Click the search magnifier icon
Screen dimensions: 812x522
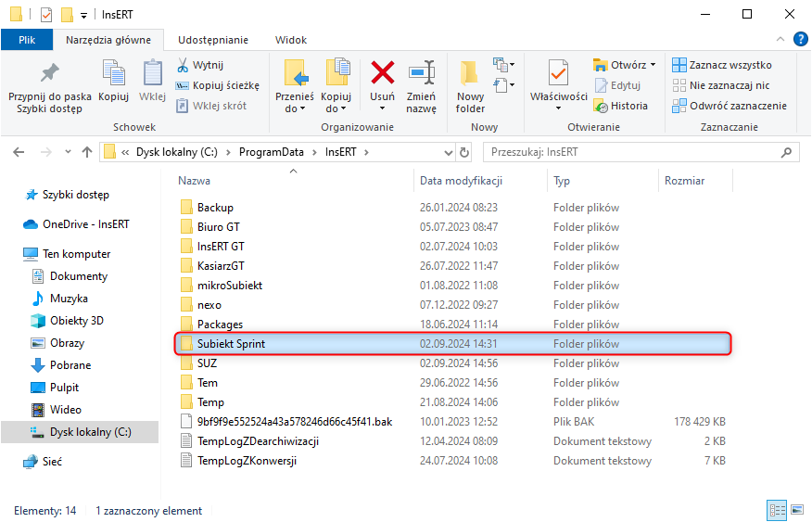pos(786,152)
